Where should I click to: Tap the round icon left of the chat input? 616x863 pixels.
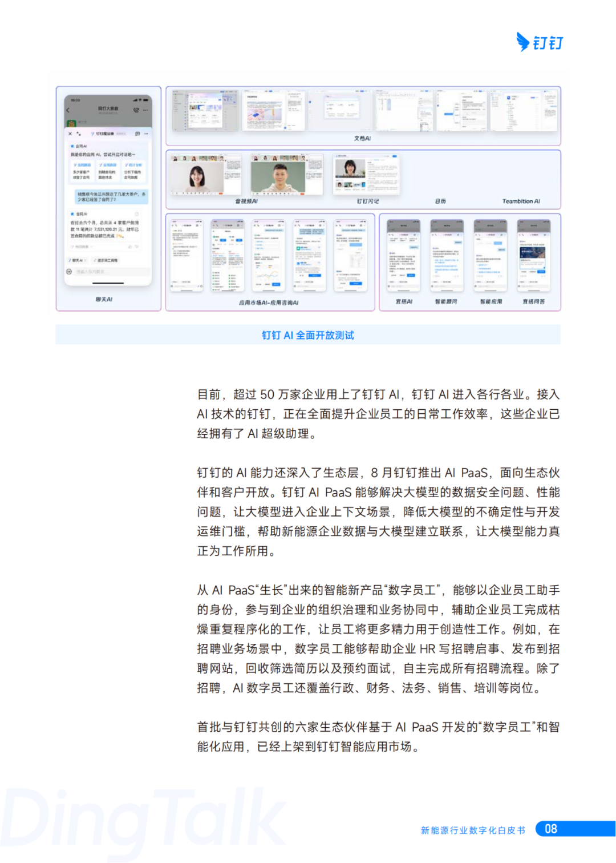coord(69,272)
